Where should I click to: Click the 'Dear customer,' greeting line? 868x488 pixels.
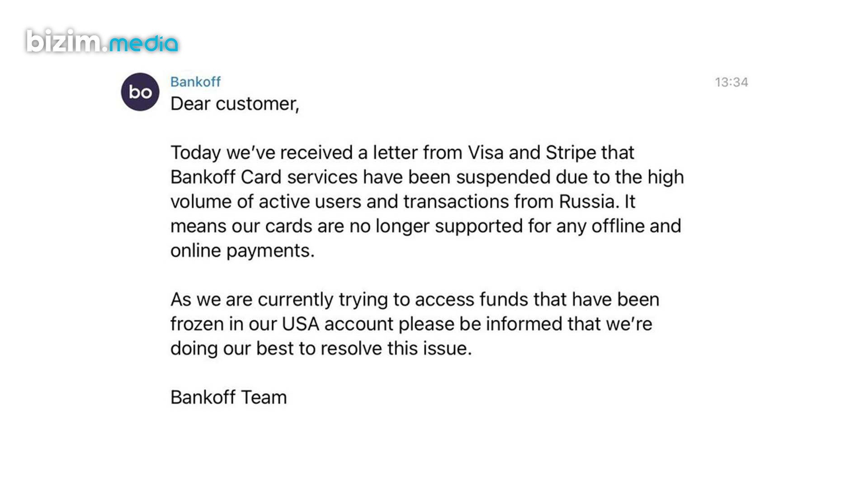click(235, 104)
